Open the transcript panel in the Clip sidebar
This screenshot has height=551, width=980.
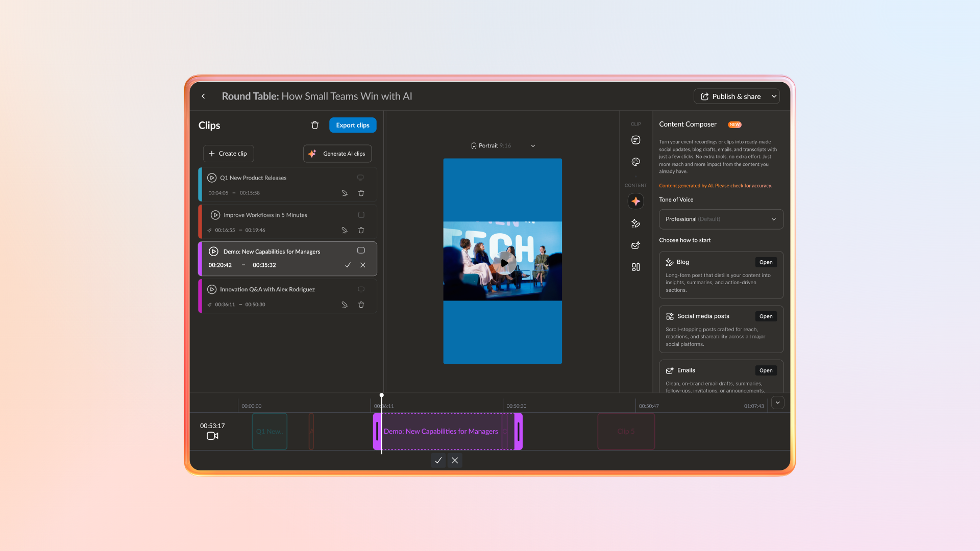(635, 140)
